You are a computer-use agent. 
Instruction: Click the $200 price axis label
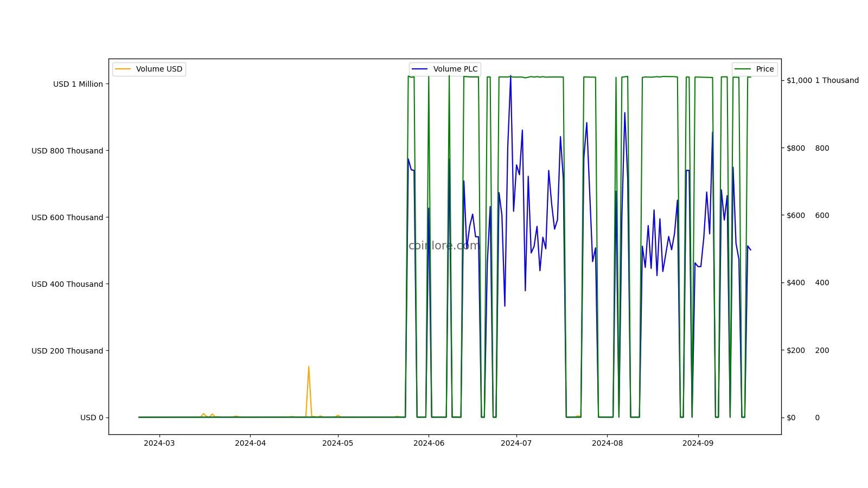click(796, 350)
